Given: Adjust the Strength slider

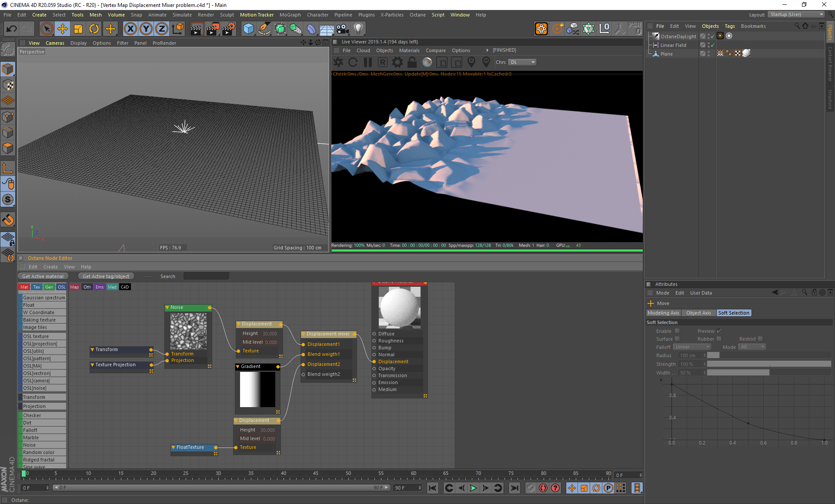Looking at the screenshot, I should (x=769, y=364).
